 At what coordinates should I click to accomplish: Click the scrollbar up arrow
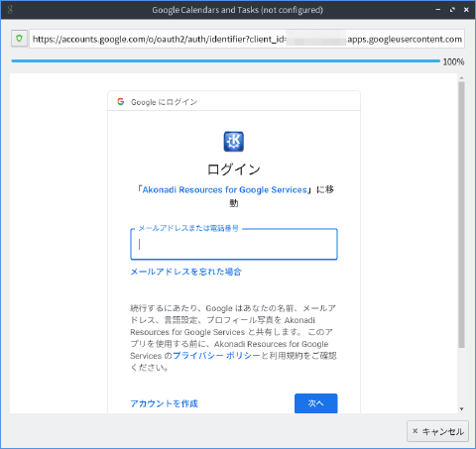[x=461, y=78]
